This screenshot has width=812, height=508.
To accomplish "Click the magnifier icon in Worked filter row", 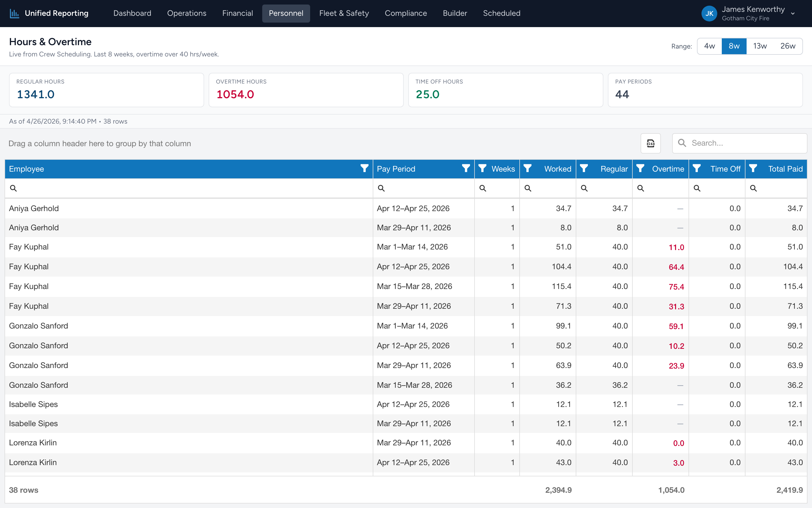I will click(528, 188).
